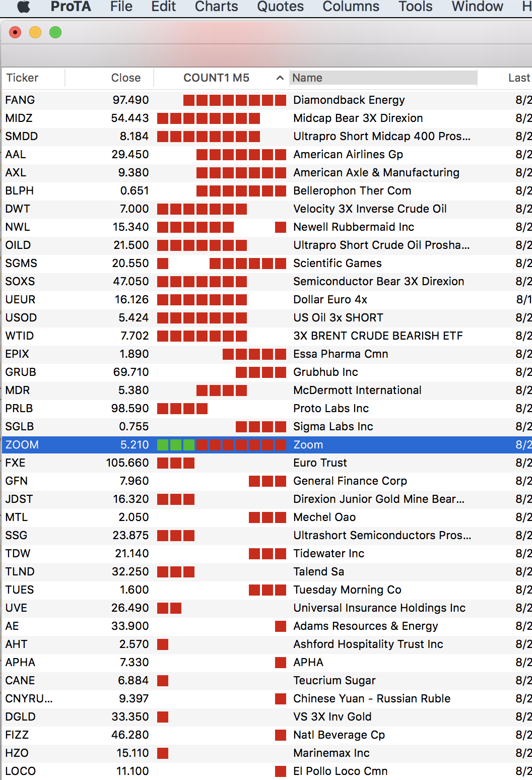Click the UVE ticker
The height and width of the screenshot is (780, 532).
click(x=16, y=608)
